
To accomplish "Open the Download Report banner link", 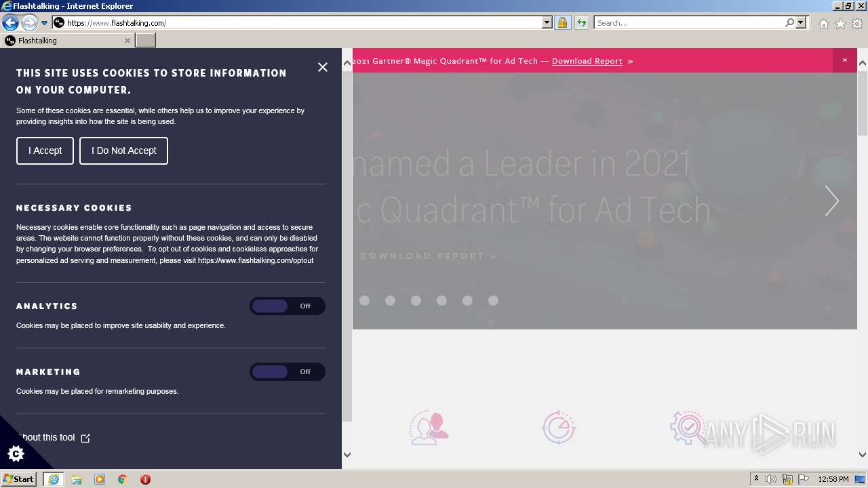I will pos(587,61).
